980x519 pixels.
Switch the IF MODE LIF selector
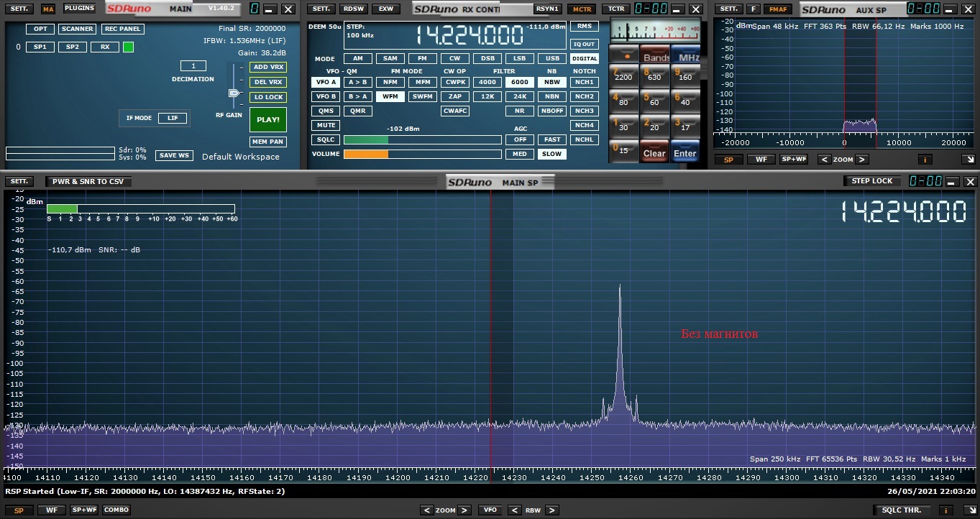coord(173,118)
